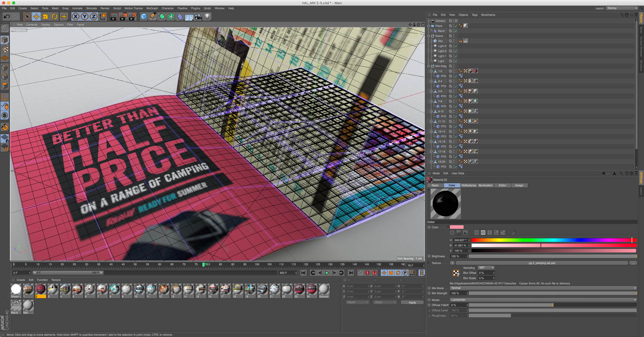Click the Light object bulb icon
The height and width of the screenshot is (337, 644).
(x=208, y=16)
